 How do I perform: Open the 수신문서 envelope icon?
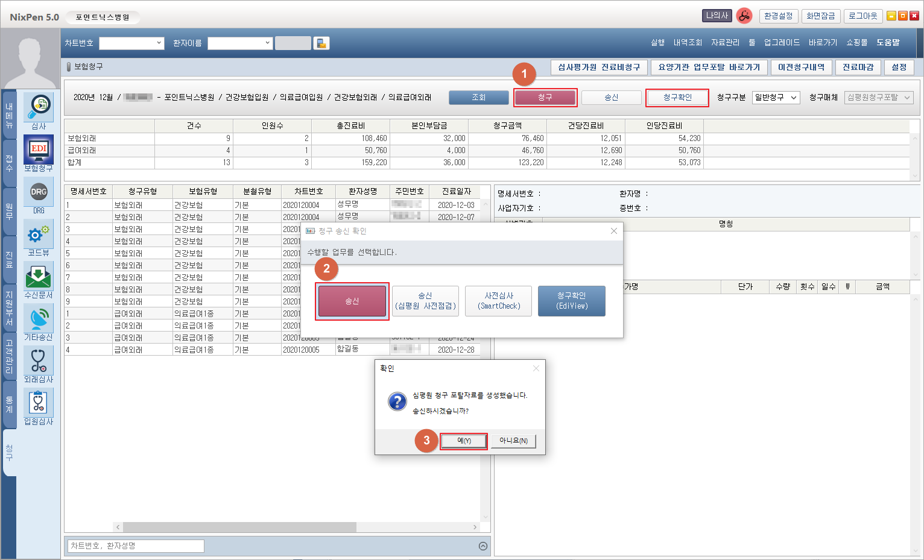tap(39, 277)
